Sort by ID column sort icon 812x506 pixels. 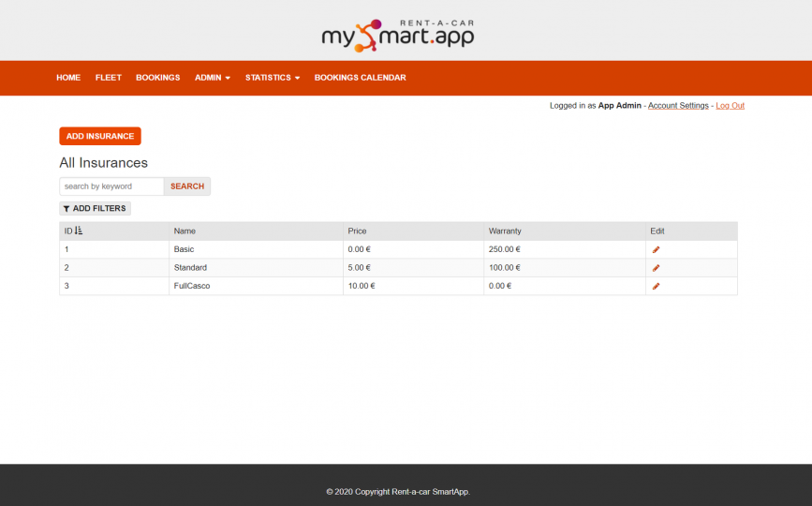79,231
